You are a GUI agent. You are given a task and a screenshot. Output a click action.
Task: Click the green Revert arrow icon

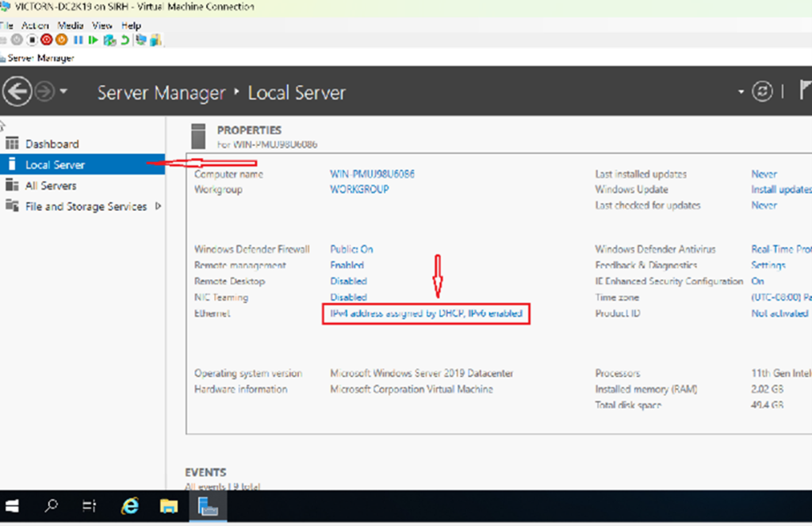tap(124, 40)
